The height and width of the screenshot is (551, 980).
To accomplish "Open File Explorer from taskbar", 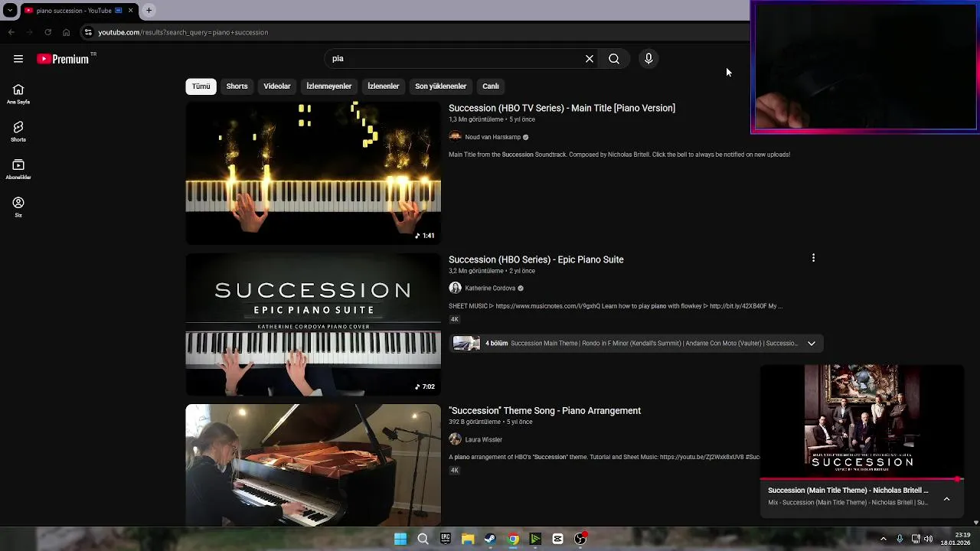I will (468, 539).
